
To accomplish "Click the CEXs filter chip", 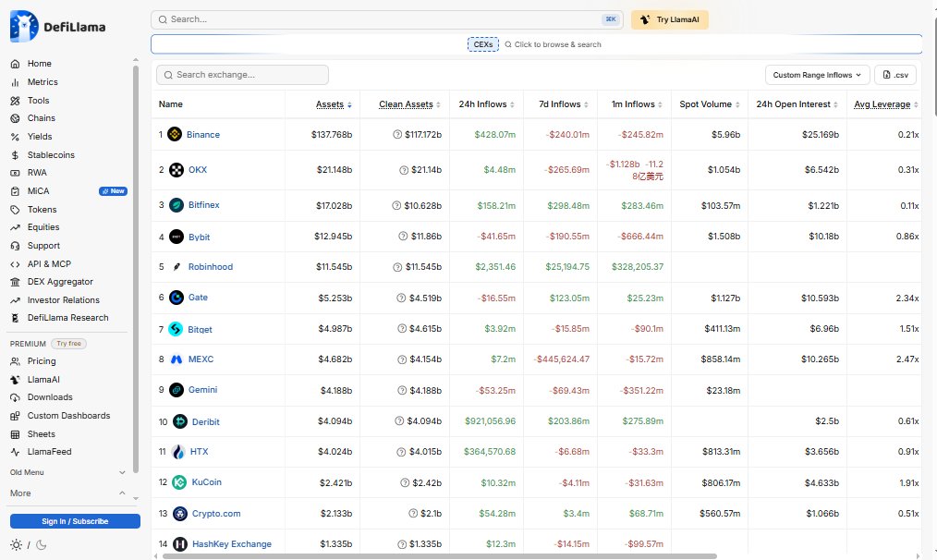I will [x=483, y=44].
